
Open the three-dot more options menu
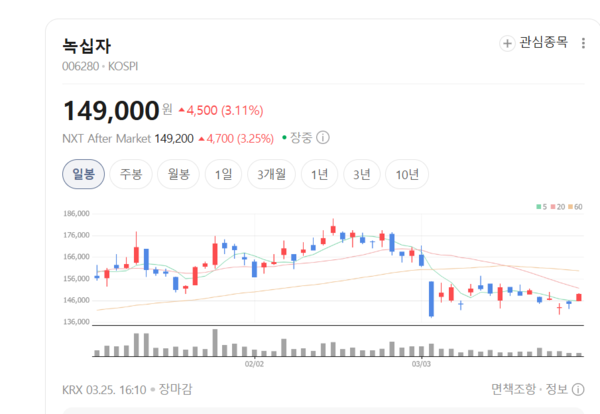583,43
